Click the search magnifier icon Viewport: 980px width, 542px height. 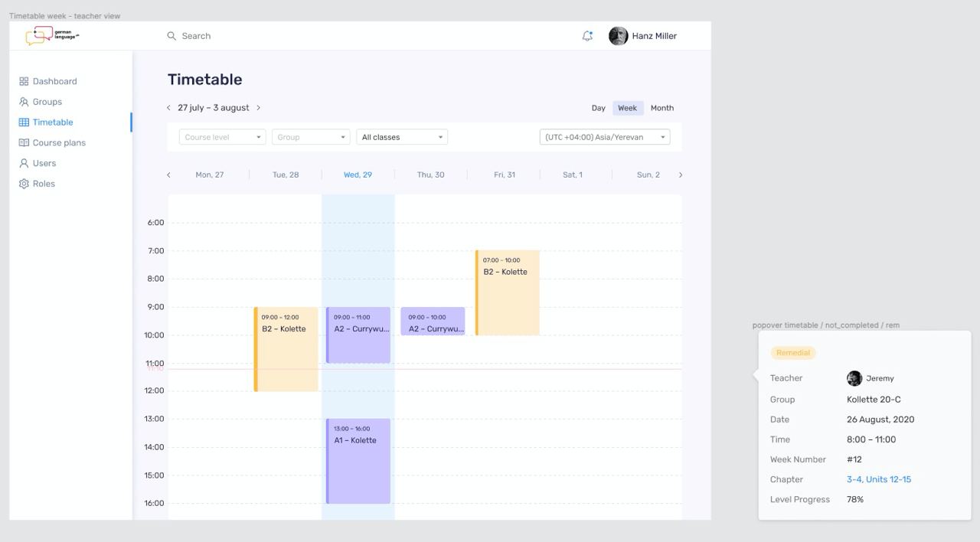pyautogui.click(x=171, y=36)
